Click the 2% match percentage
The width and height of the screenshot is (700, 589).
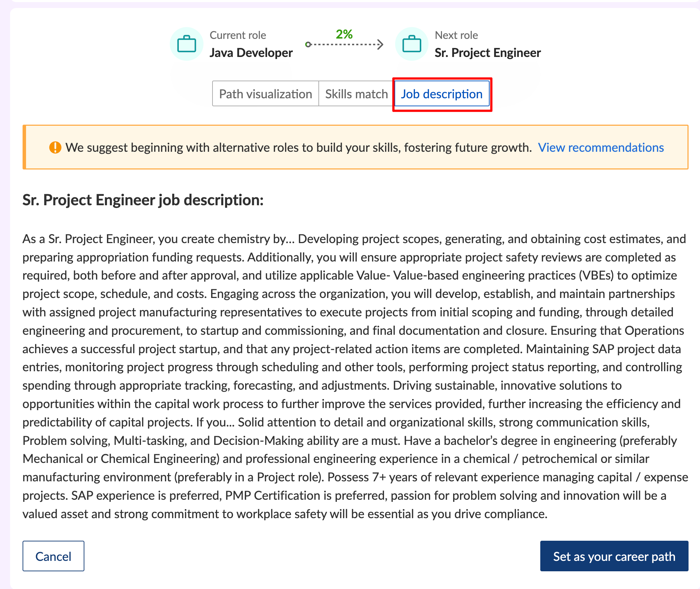[x=344, y=34]
